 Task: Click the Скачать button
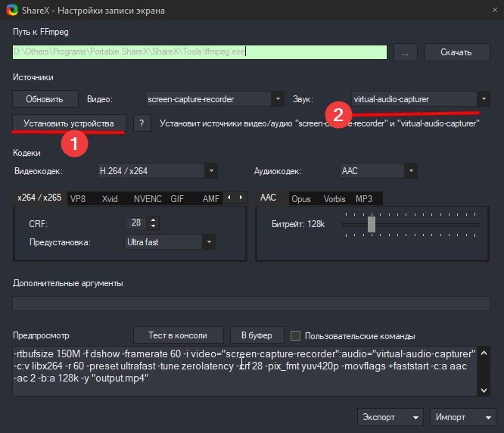click(x=457, y=52)
